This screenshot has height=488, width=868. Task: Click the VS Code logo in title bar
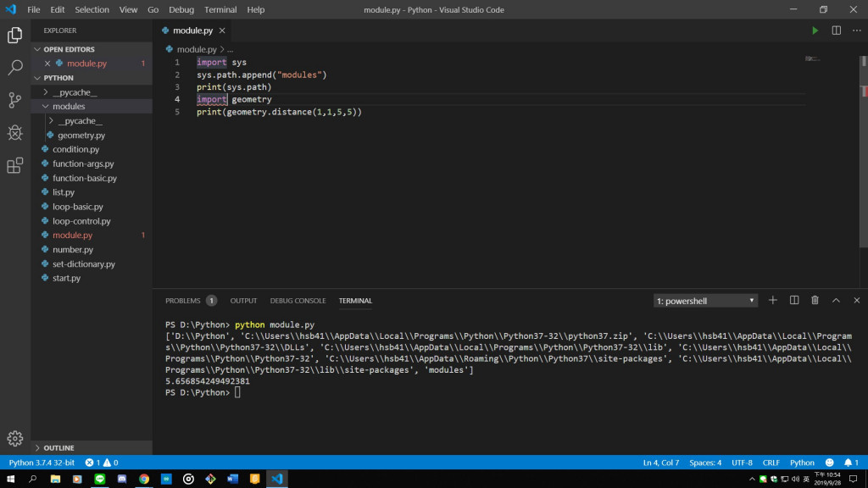point(10,9)
